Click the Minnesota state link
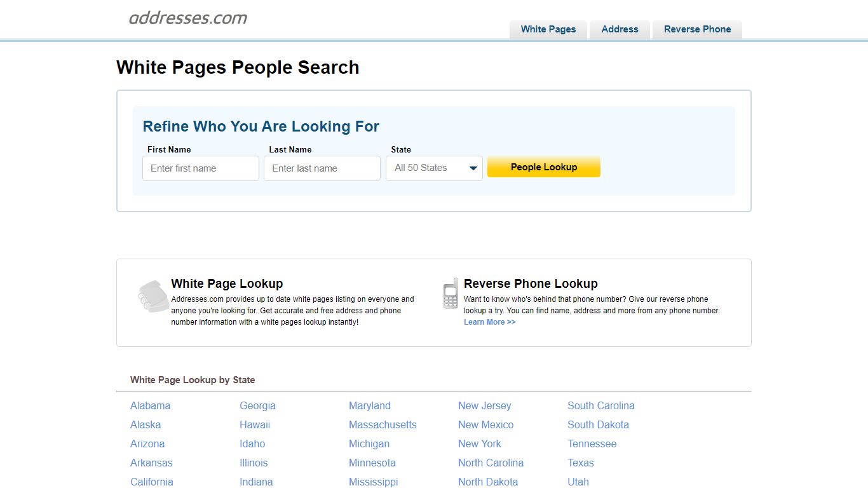 pyautogui.click(x=372, y=463)
